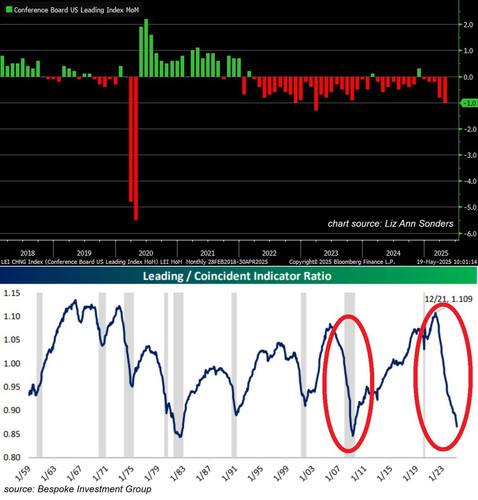Click the "2025" year label on the timeline
The height and width of the screenshot is (500, 478).
point(441,253)
